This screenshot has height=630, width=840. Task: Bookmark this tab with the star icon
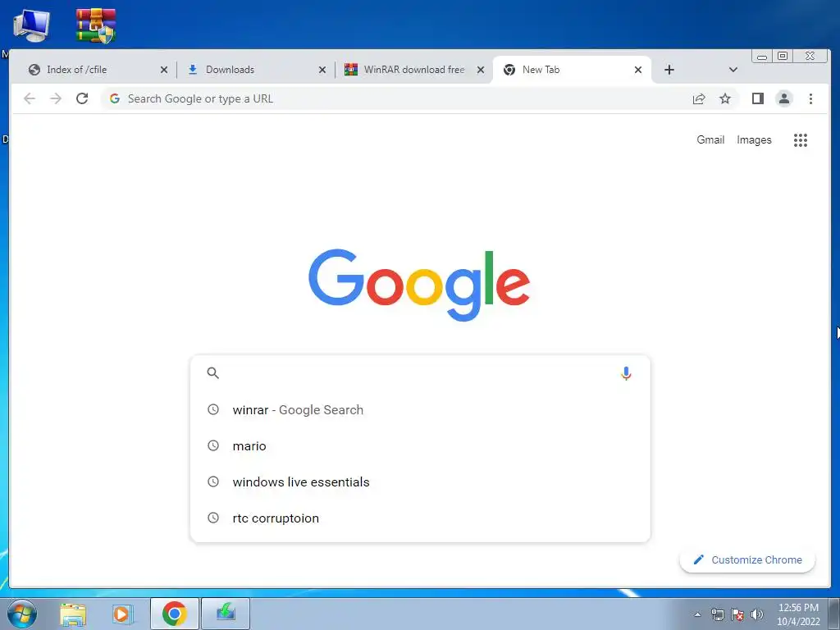coord(725,98)
